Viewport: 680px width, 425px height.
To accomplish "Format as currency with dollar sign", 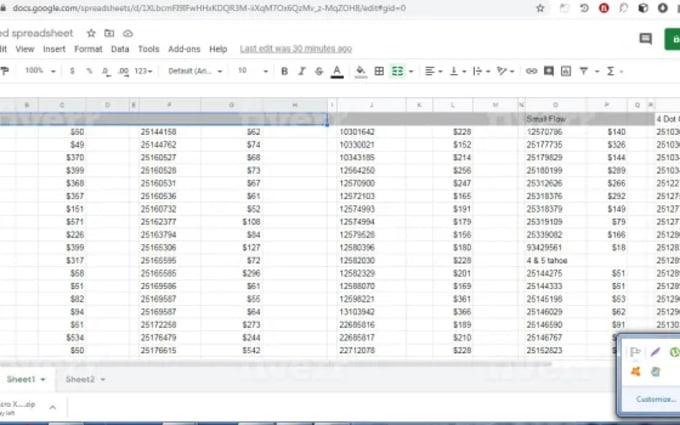I will (x=72, y=71).
